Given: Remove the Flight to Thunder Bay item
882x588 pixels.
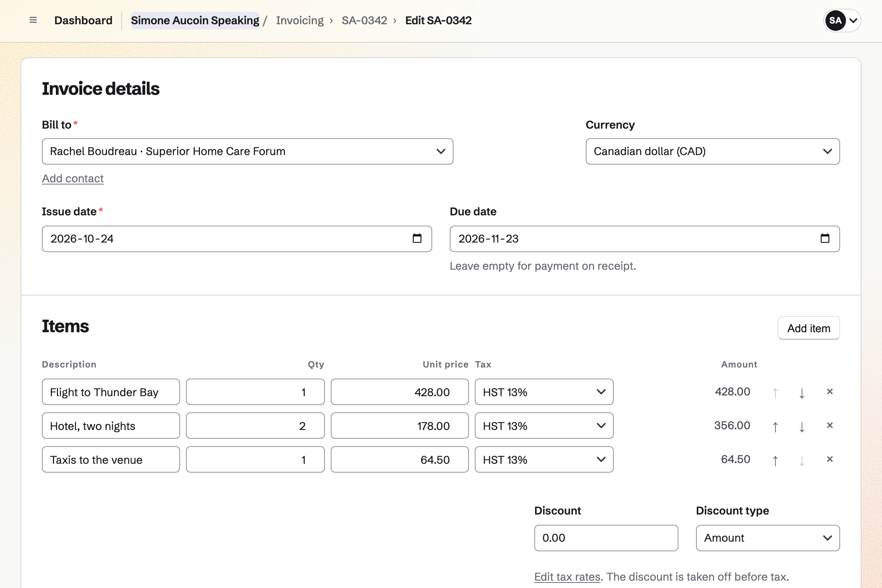Looking at the screenshot, I should [829, 392].
